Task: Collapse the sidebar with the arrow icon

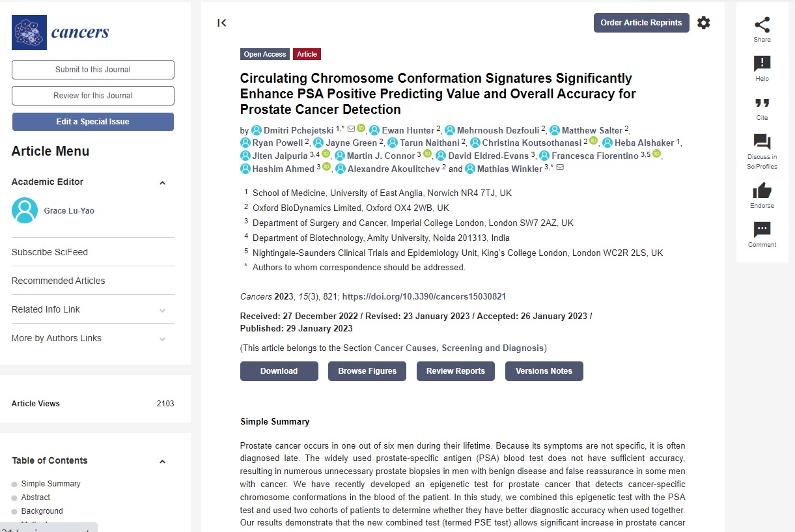Action: [x=222, y=23]
